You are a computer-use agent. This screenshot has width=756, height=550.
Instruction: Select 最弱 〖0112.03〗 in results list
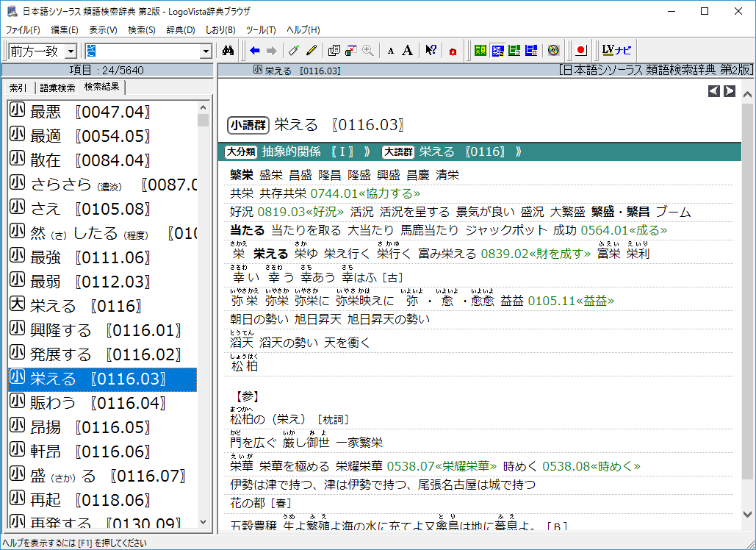coord(102,282)
